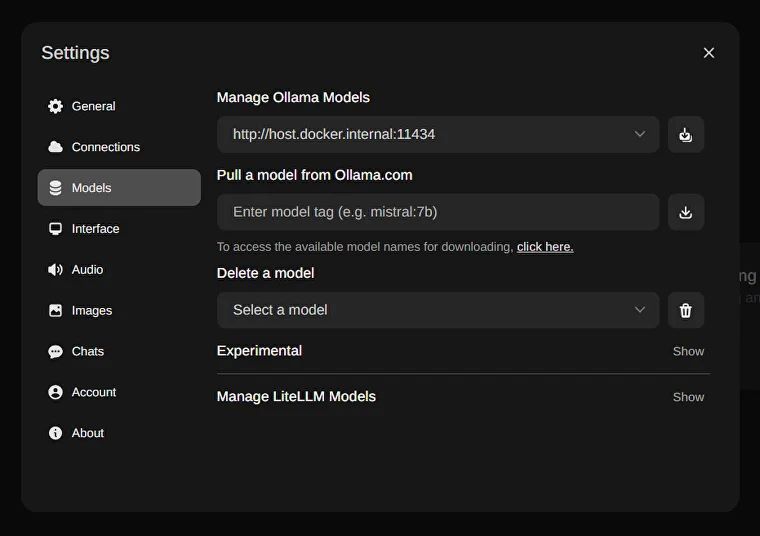Click the cloud icon beside Connections
The height and width of the screenshot is (536, 760).
(x=55, y=147)
